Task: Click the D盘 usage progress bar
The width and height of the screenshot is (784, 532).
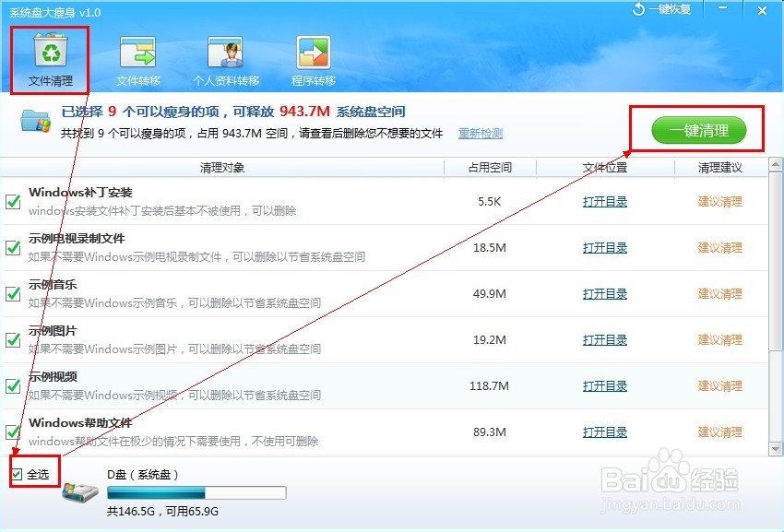Action: 196,492
